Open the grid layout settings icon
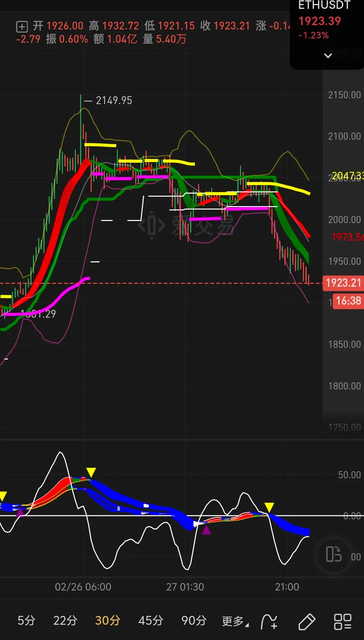 click(343, 622)
